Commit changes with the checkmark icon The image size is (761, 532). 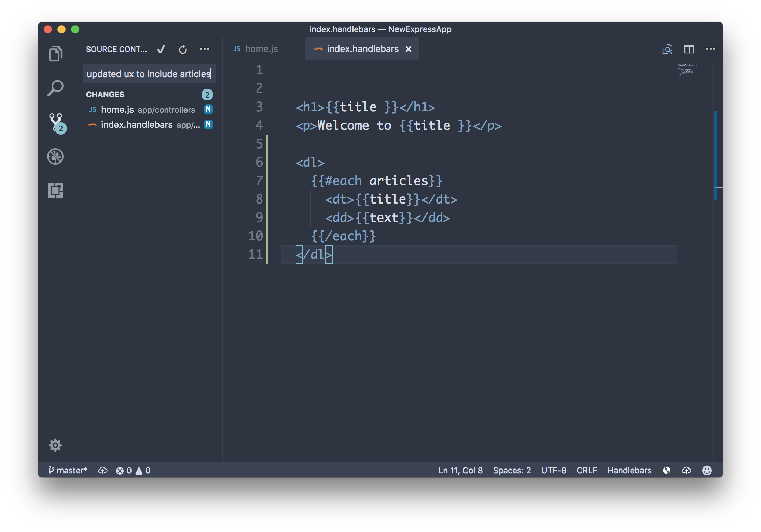click(x=161, y=49)
